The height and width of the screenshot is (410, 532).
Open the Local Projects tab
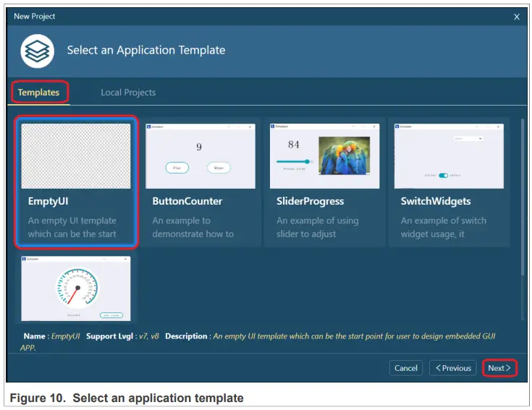128,92
